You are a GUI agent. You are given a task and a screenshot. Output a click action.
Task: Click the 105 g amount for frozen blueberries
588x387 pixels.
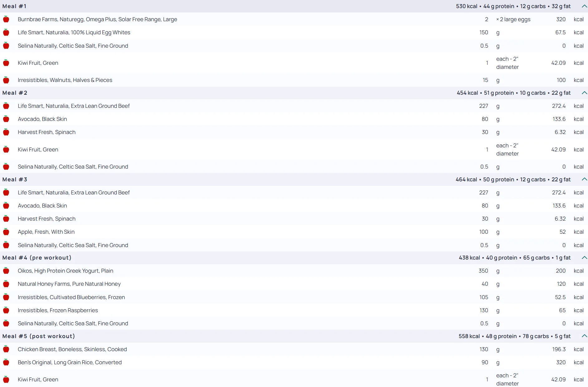[x=484, y=297]
